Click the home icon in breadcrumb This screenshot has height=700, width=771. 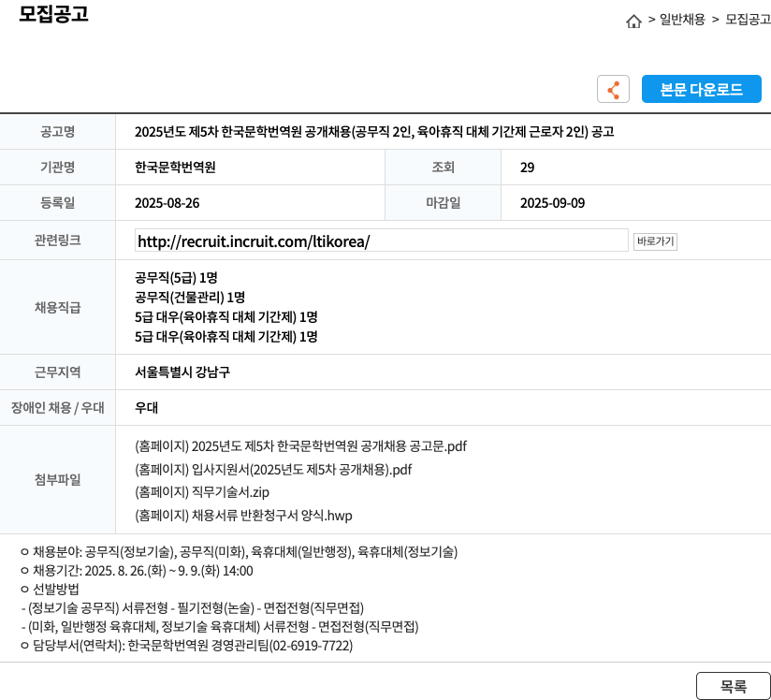(633, 22)
